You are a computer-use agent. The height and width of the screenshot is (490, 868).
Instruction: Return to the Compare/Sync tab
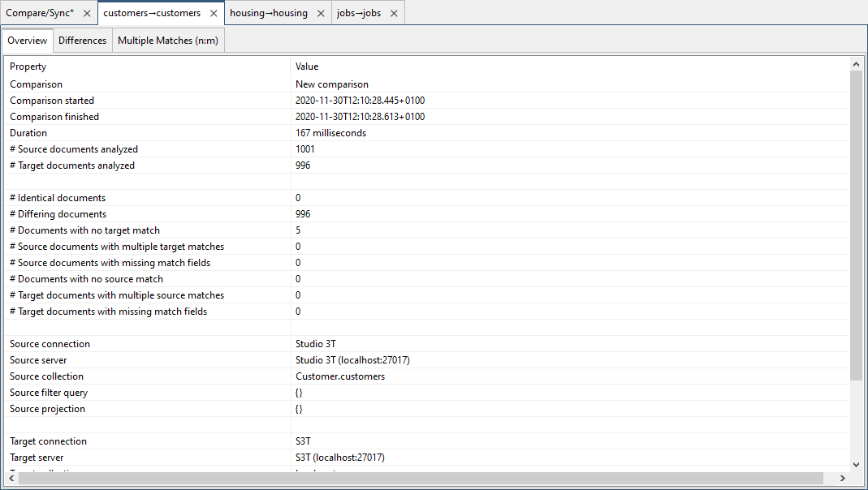click(x=41, y=12)
